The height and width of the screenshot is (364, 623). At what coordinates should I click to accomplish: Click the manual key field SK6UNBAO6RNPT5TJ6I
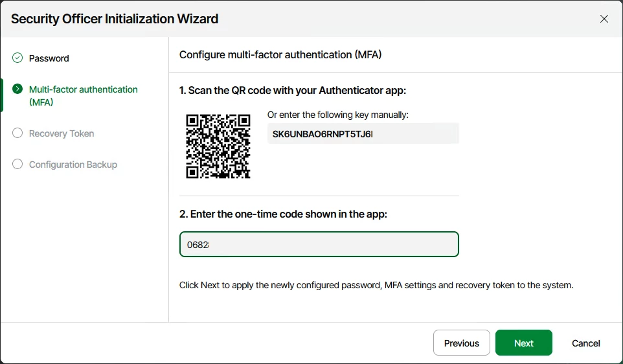coord(363,133)
